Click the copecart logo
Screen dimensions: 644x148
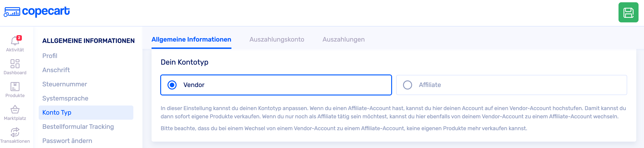click(37, 12)
